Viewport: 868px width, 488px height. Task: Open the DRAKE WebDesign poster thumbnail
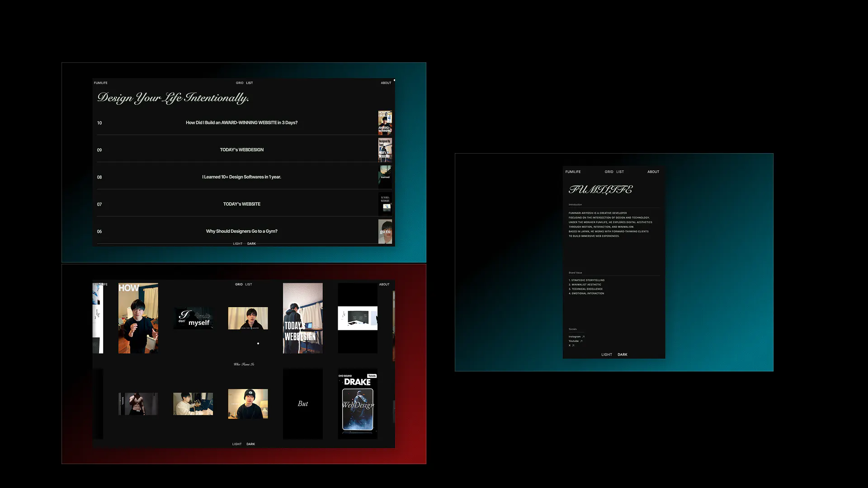358,404
